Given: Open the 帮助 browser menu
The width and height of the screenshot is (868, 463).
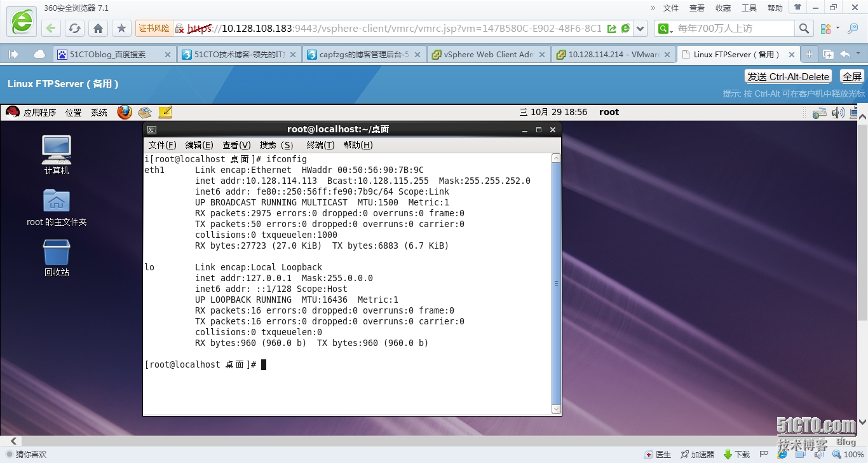Looking at the screenshot, I should pyautogui.click(x=775, y=8).
